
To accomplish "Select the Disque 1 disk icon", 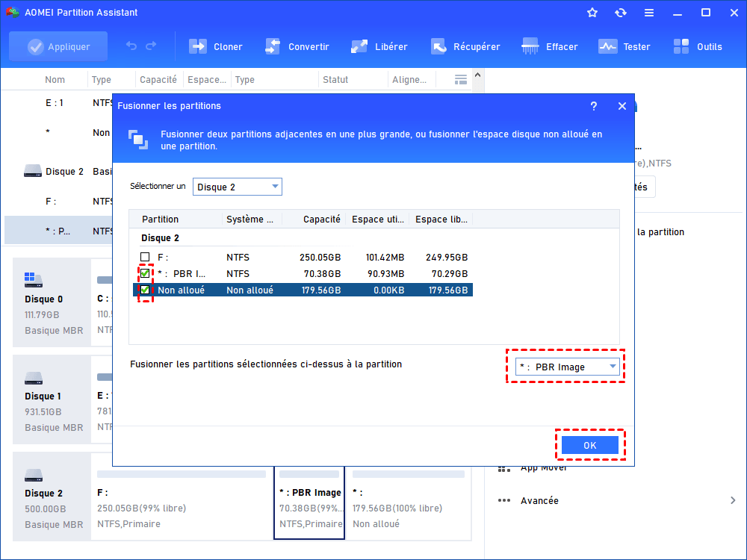I will [x=34, y=378].
